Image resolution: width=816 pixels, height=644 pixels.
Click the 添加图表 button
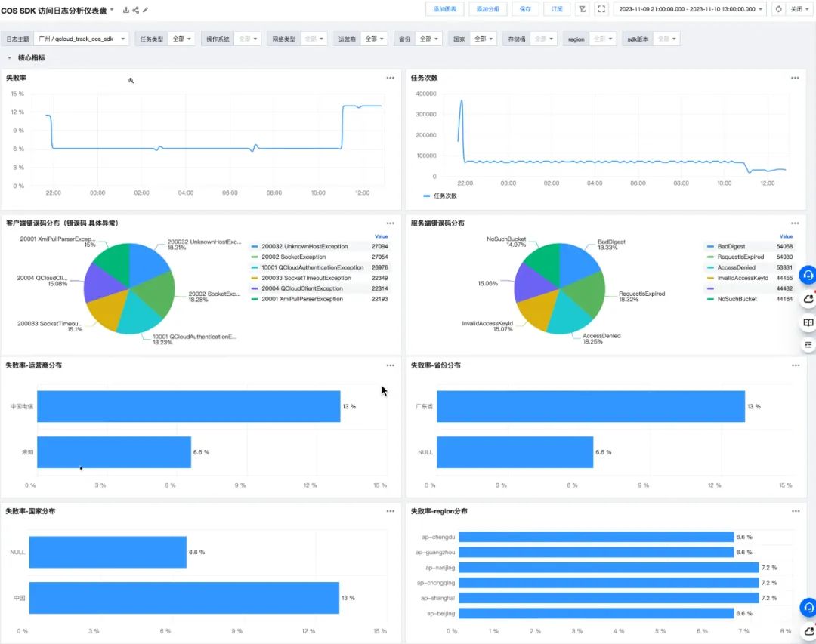click(444, 9)
